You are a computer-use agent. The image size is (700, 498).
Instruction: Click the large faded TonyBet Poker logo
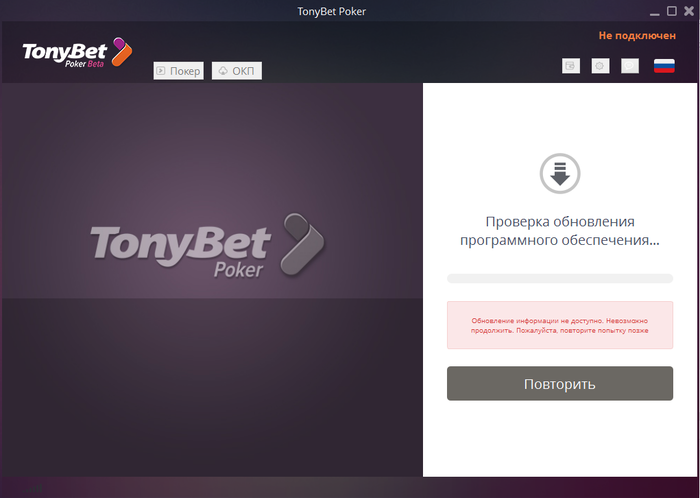click(208, 245)
